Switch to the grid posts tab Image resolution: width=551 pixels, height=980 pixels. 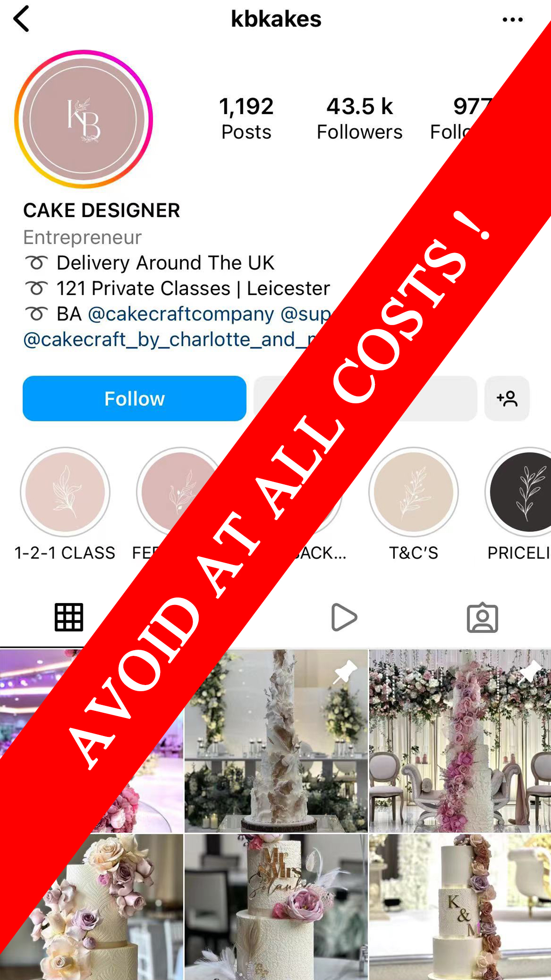[x=69, y=617]
